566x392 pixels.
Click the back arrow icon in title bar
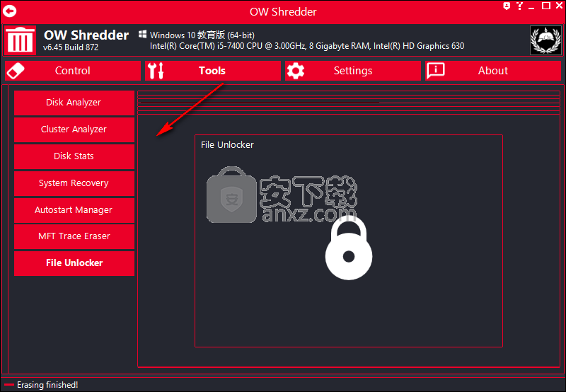click(10, 11)
